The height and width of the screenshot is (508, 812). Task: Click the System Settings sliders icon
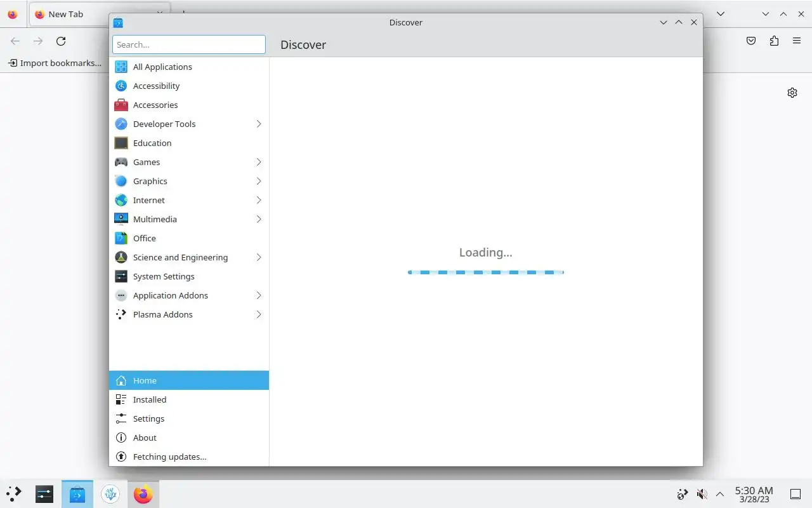pos(121,276)
